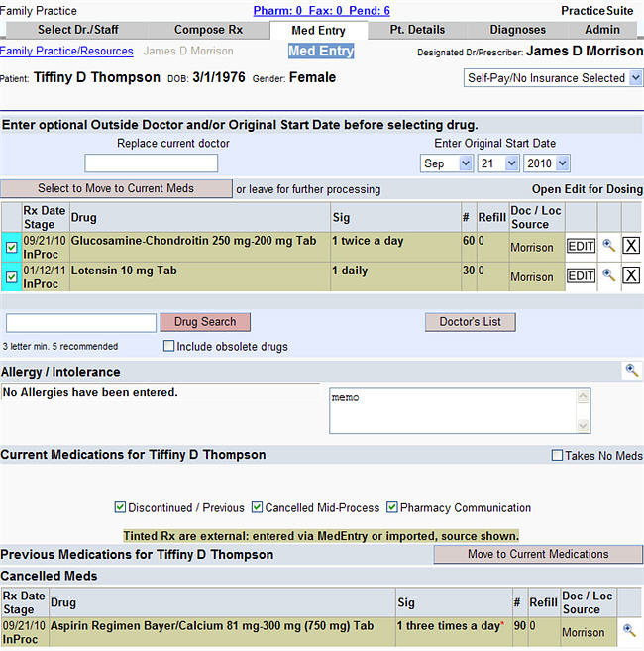Screen dimensions: 644x651
Task: Enable Include obsolete drugs checkbox
Action: point(168,346)
